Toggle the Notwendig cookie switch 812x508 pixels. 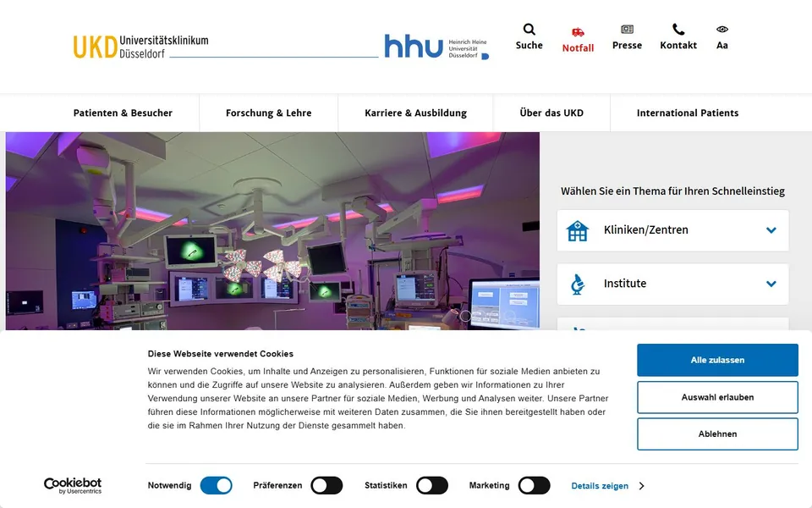[x=216, y=486]
